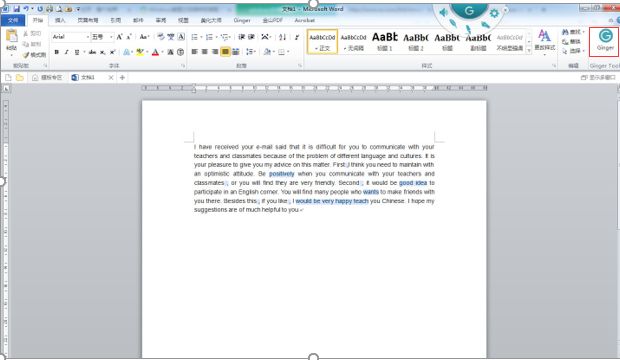Click the plus to open new document tab
Screen dimensions: 620x360
[x=122, y=78]
